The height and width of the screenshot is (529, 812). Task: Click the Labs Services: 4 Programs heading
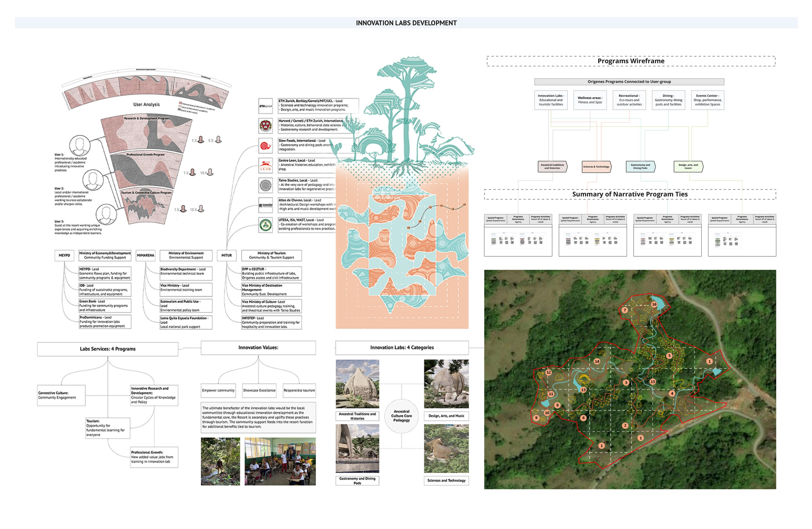point(108,349)
